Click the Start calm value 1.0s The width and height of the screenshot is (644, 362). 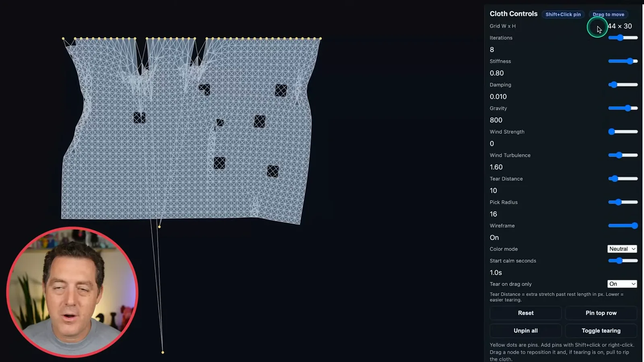[x=496, y=273]
